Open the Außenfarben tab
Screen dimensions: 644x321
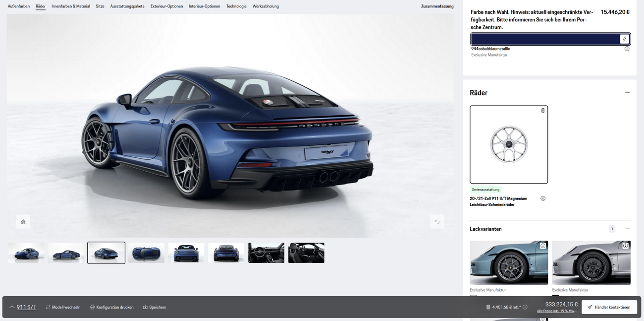19,6
